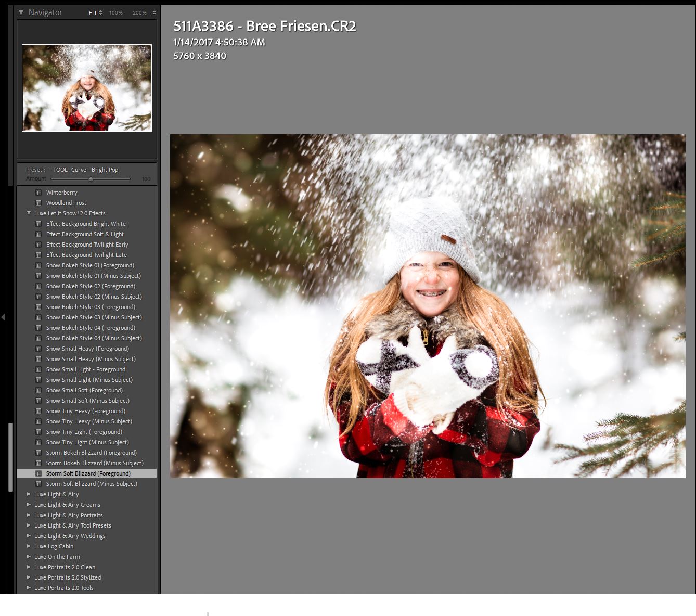Switch Navigator zoom to 100%

115,12
